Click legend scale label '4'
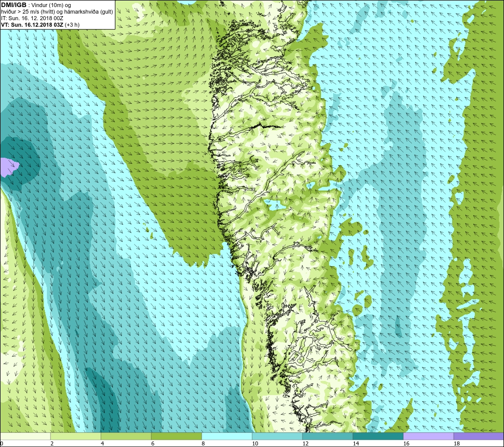Screen dimensions: 504x447 [102, 443]
